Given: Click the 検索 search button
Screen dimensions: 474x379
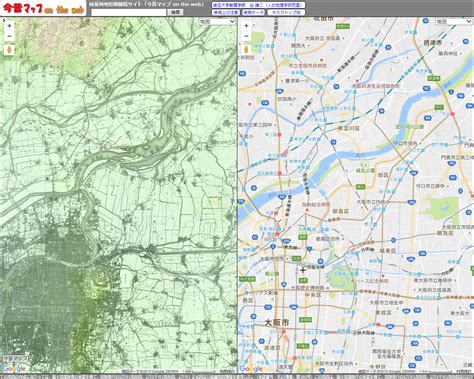Looking at the screenshot, I should 175,12.
